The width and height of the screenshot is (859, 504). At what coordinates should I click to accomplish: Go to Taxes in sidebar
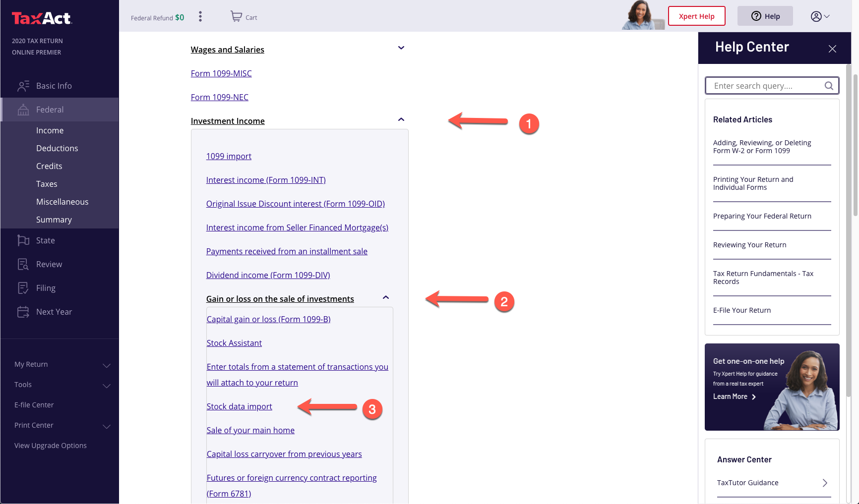coord(47,184)
